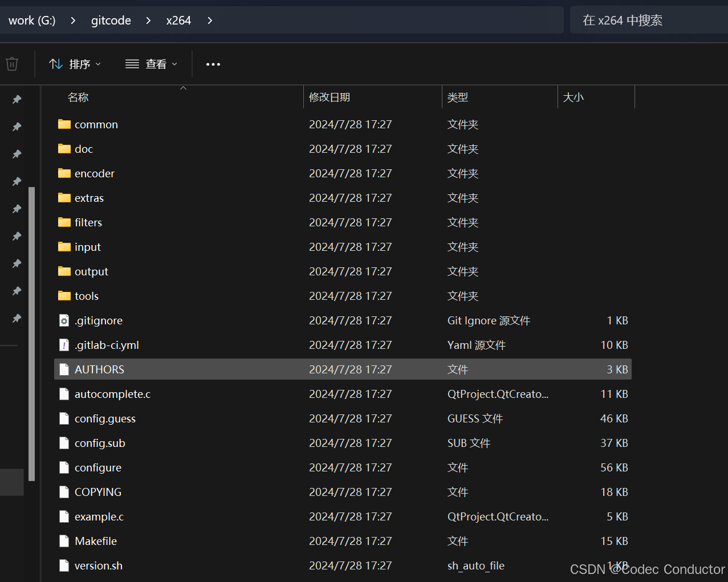Click the version.sh file icon
This screenshot has height=582, width=728.
tap(64, 565)
